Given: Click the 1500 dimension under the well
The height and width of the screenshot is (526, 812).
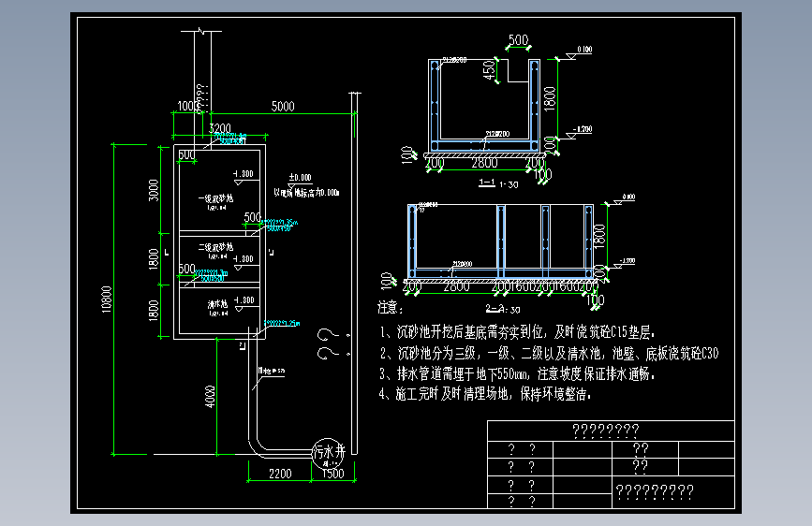Looking at the screenshot, I should tap(332, 474).
